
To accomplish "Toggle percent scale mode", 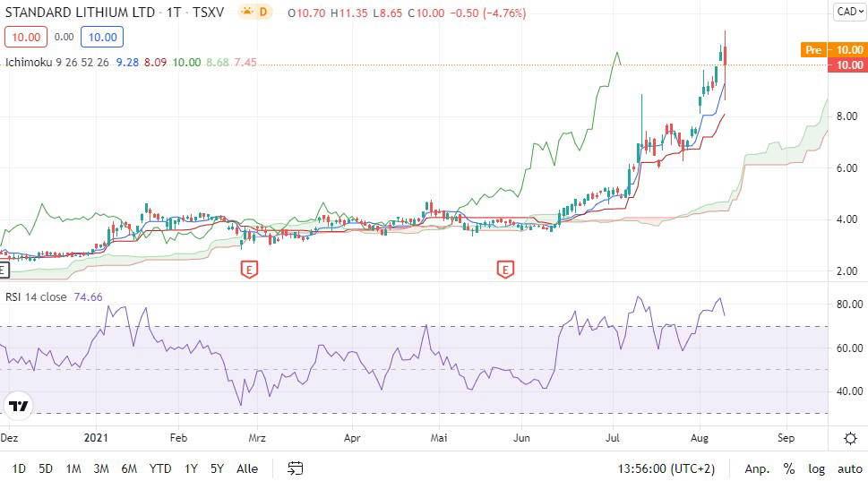I will pyautogui.click(x=789, y=468).
